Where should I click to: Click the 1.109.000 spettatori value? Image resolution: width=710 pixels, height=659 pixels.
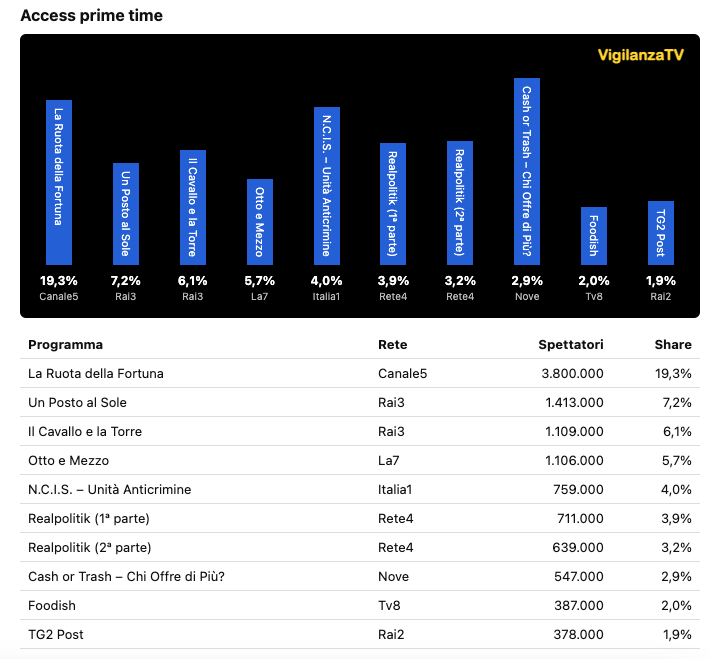[574, 432]
